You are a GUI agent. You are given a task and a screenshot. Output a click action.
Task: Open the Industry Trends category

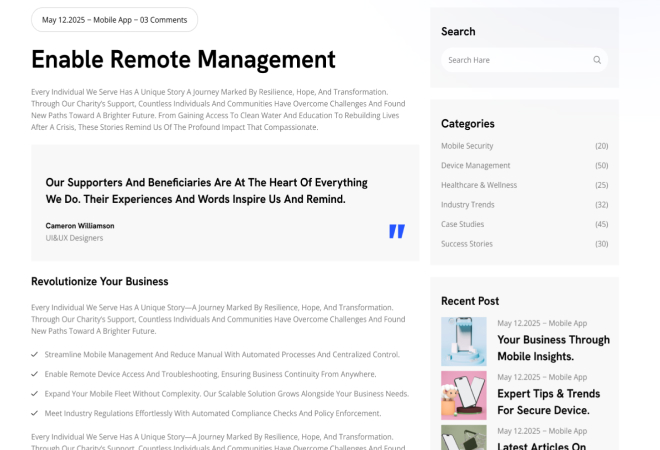pos(468,205)
